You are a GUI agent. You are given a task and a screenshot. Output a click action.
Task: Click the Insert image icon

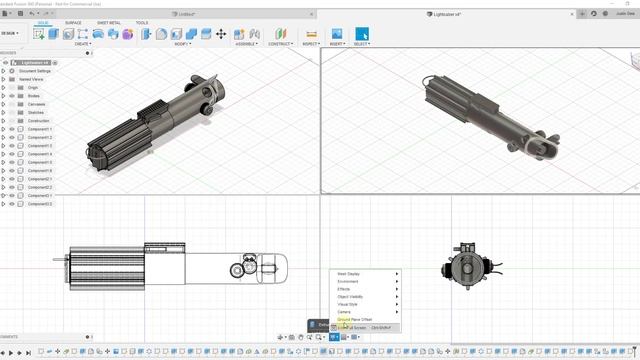pos(337,34)
